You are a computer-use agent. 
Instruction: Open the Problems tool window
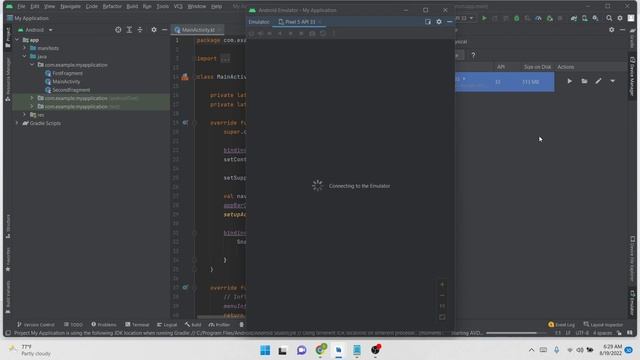coord(104,324)
